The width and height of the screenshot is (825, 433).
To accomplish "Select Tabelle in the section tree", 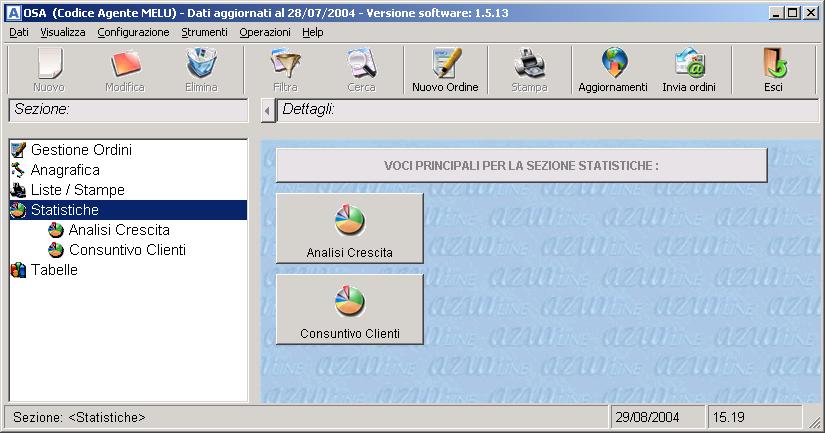I will pyautogui.click(x=54, y=270).
